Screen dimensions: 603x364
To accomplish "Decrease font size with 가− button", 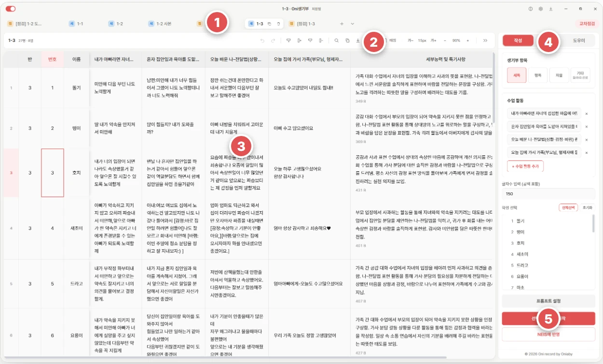I will (x=411, y=40).
